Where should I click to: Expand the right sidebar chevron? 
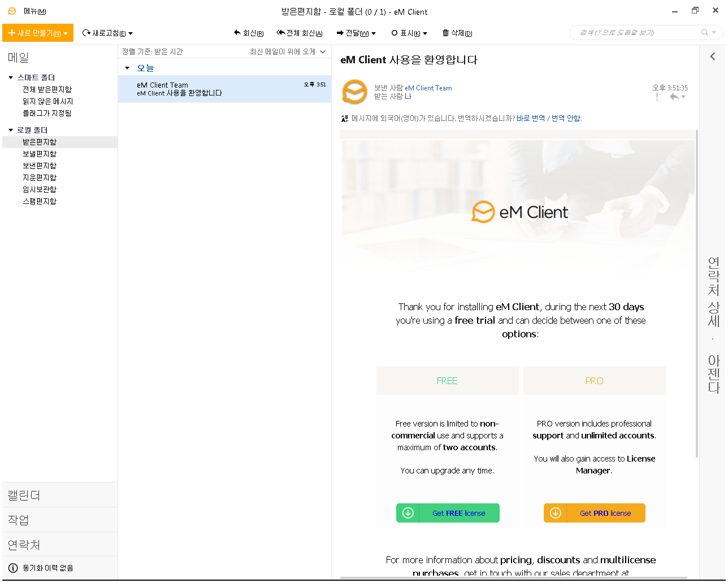tap(713, 56)
